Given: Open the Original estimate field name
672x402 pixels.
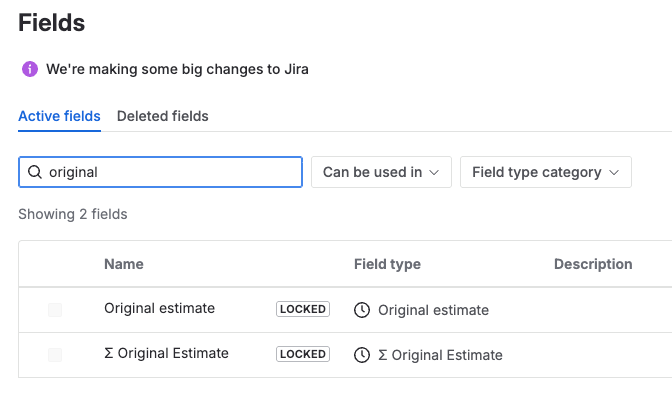Looking at the screenshot, I should coord(159,308).
